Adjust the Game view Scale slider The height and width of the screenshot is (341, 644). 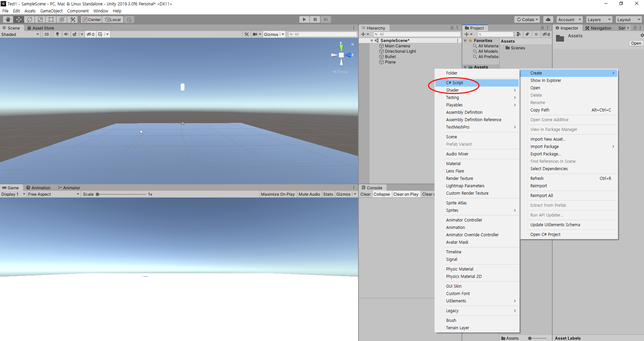point(122,194)
